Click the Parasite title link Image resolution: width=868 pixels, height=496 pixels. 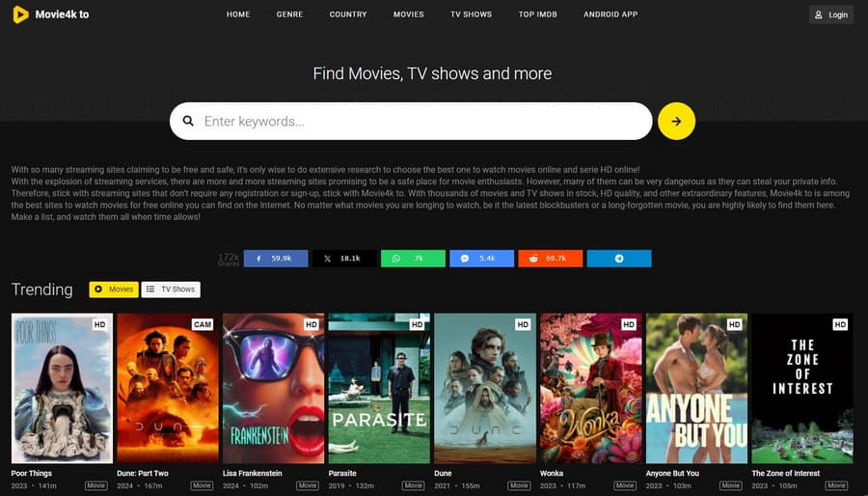[x=342, y=473]
